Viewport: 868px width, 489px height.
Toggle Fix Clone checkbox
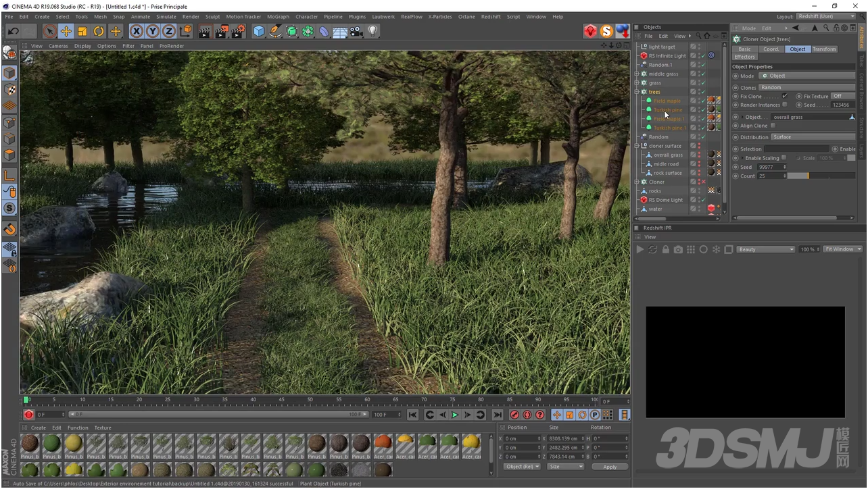pyautogui.click(x=784, y=96)
